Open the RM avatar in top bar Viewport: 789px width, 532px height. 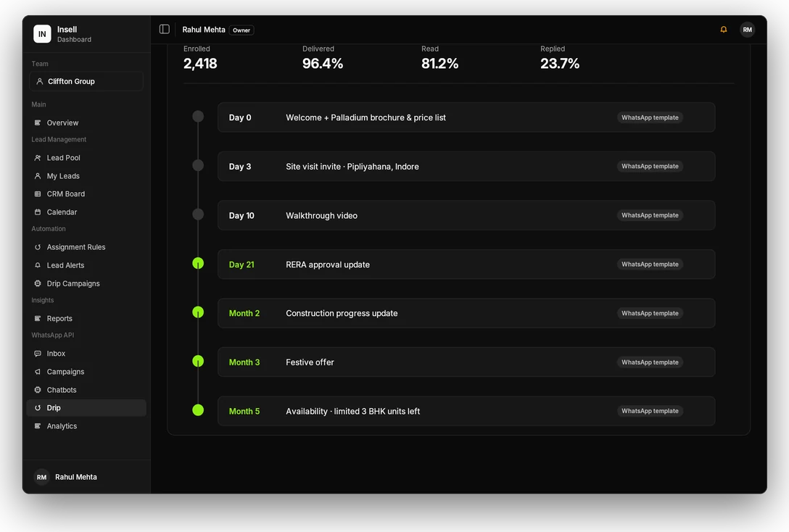[x=747, y=30]
